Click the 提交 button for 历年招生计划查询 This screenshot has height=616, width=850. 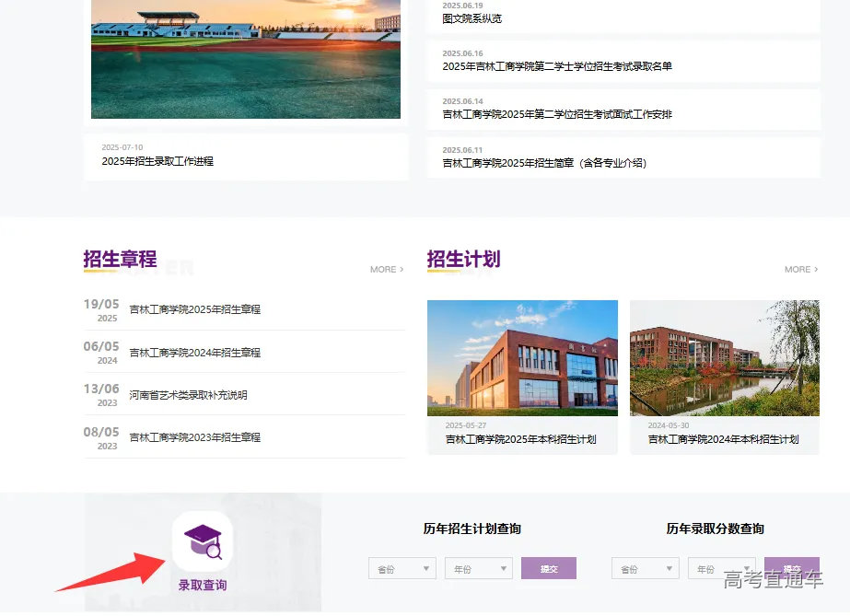tap(549, 568)
